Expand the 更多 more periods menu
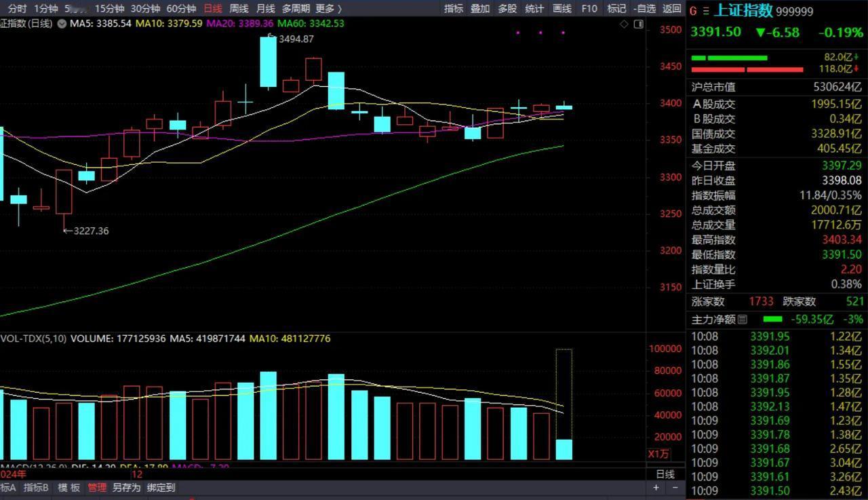Image resolution: width=868 pixels, height=500 pixels. [328, 9]
